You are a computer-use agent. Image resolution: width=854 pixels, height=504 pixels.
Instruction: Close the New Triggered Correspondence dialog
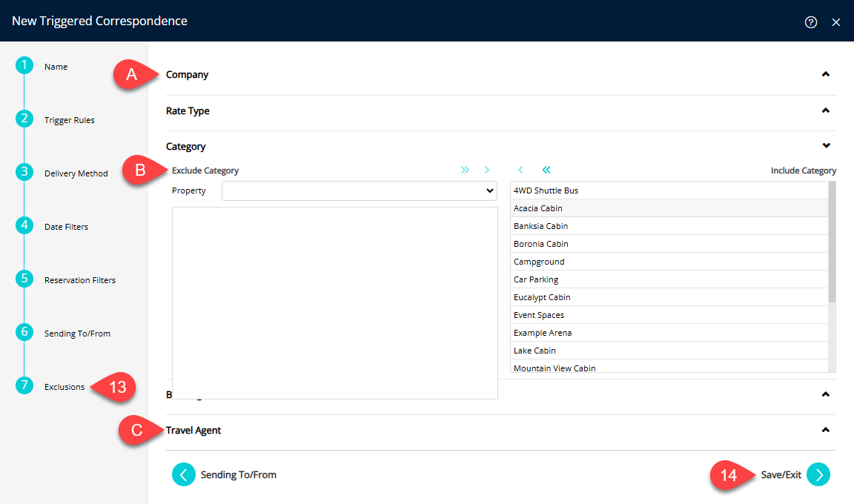(x=836, y=22)
